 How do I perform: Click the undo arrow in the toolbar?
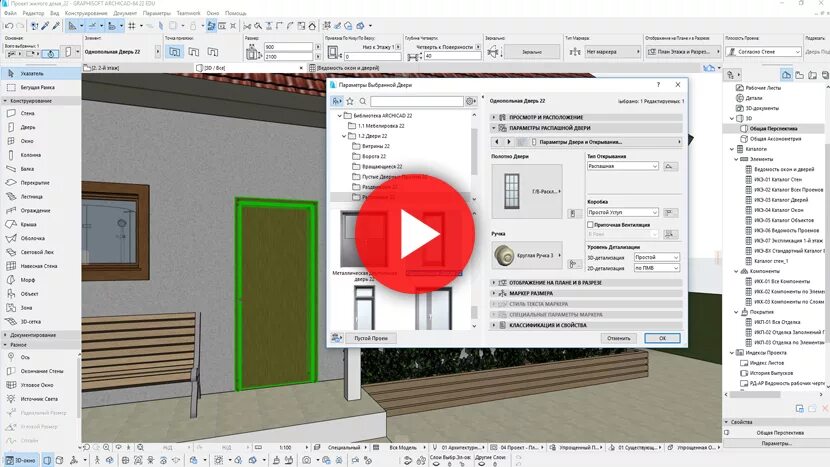[9, 25]
